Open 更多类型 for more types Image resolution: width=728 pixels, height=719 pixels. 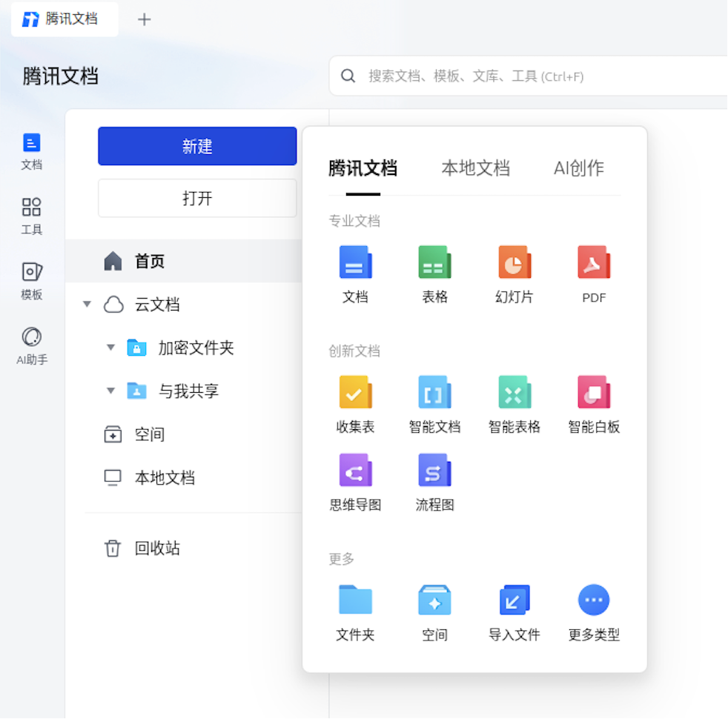pos(594,613)
